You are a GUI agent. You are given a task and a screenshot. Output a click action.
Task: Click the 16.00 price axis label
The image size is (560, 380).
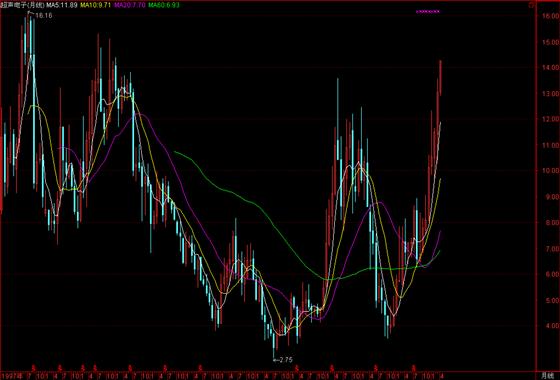(550, 16)
